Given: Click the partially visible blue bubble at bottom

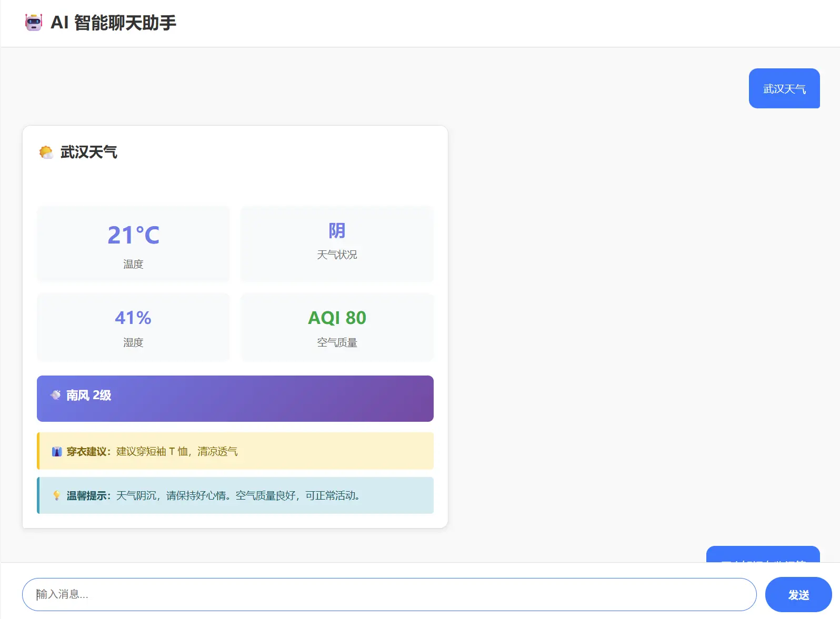Looking at the screenshot, I should [x=763, y=555].
